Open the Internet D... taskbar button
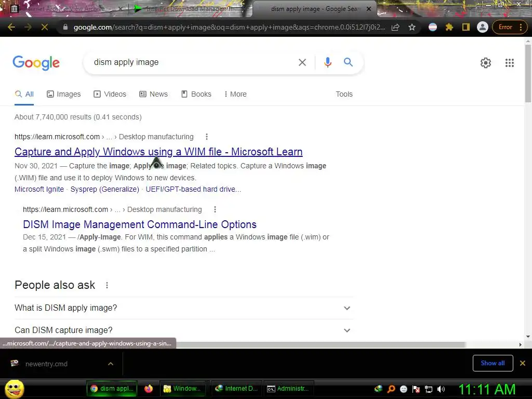This screenshot has width=532, height=399. [x=237, y=389]
